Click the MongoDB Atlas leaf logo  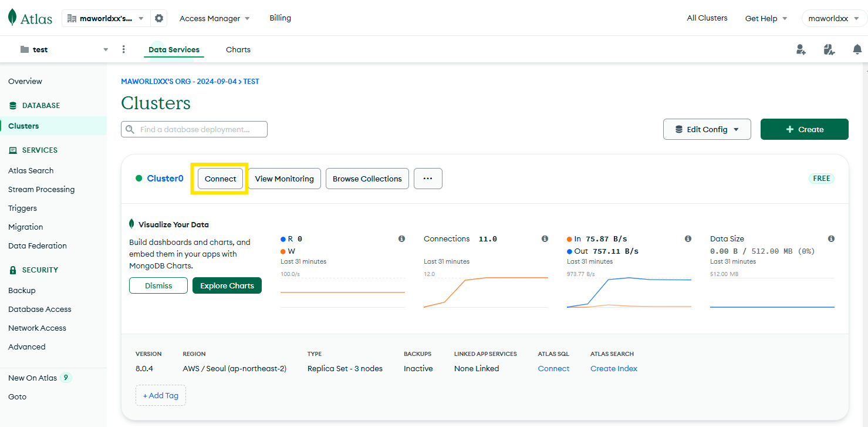(12, 18)
